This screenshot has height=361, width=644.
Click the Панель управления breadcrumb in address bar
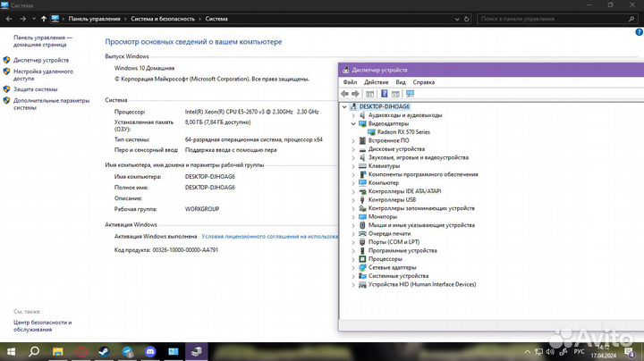pyautogui.click(x=95, y=19)
